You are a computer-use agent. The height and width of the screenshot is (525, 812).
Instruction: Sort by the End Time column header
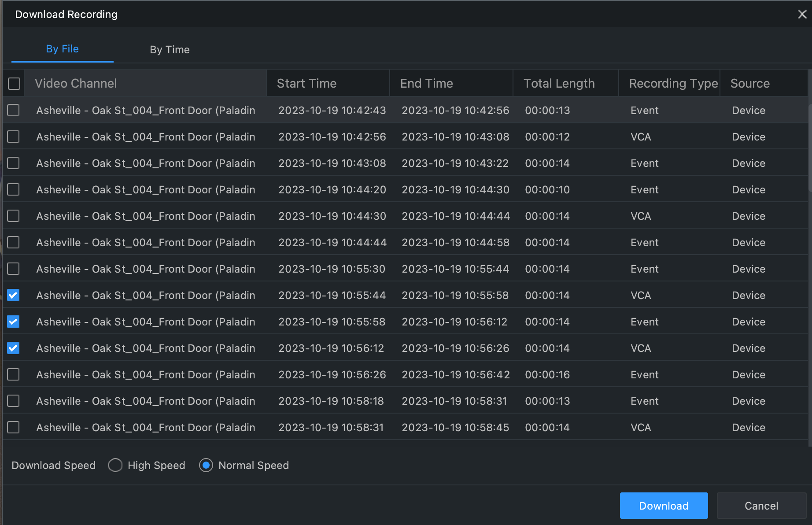click(x=426, y=83)
